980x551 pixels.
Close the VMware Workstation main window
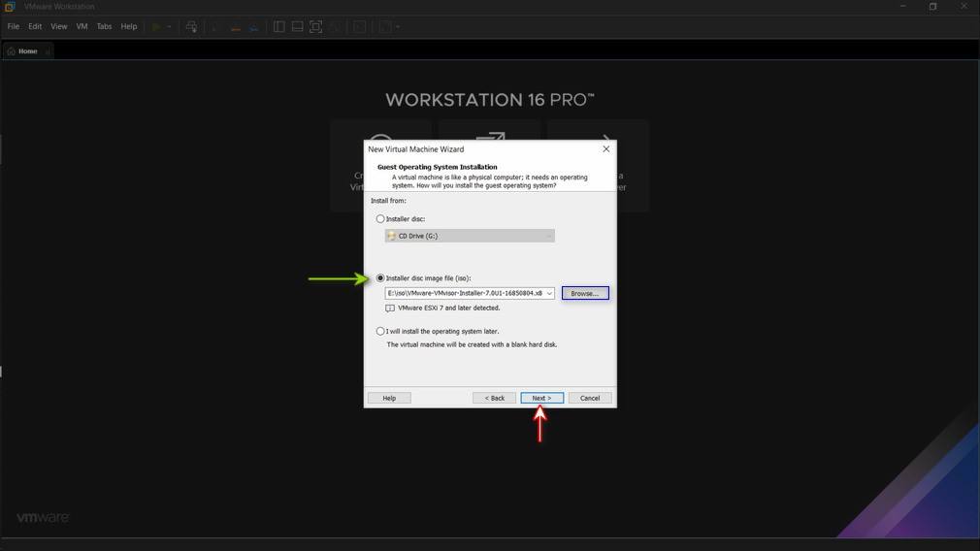pyautogui.click(x=964, y=6)
